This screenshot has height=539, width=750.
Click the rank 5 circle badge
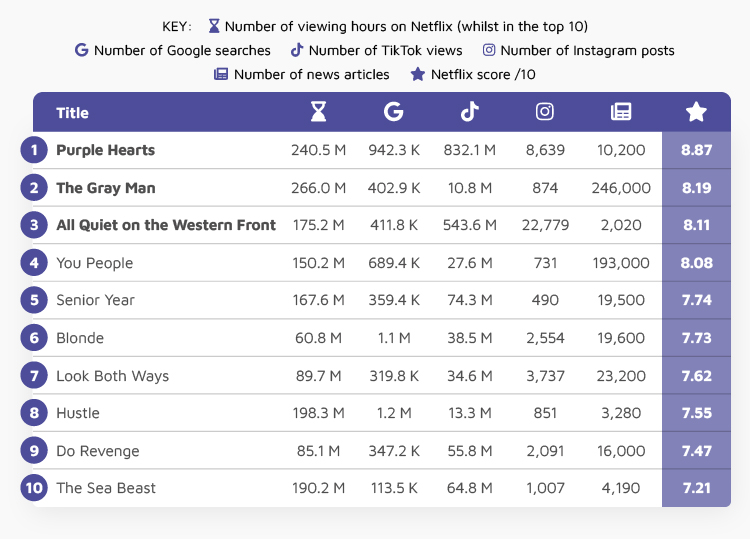(x=34, y=300)
